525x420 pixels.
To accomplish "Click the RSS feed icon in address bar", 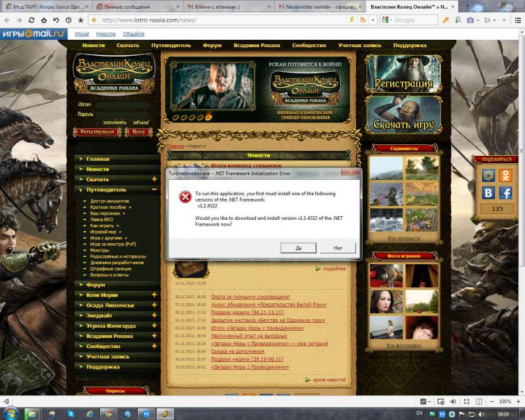I will point(363,20).
